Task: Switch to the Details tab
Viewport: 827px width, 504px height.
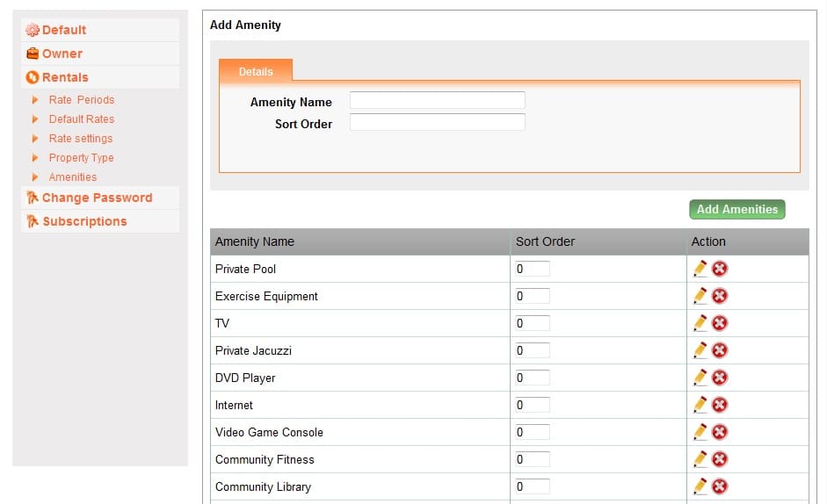Action: (x=256, y=71)
